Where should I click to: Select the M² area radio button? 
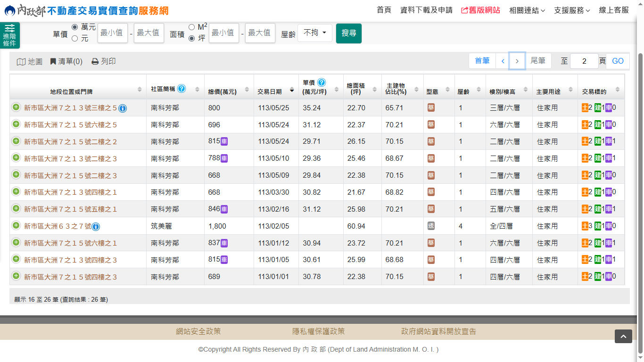191,27
